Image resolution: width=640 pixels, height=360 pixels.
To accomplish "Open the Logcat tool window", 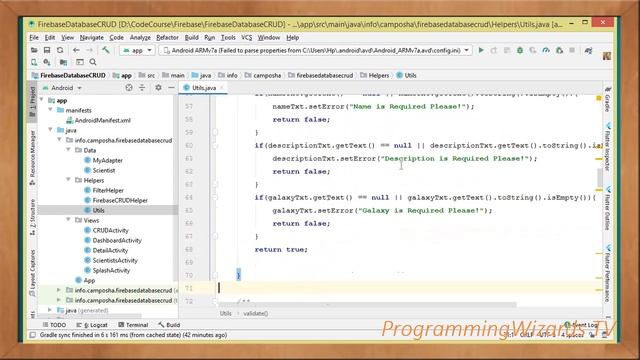I will tap(92, 325).
